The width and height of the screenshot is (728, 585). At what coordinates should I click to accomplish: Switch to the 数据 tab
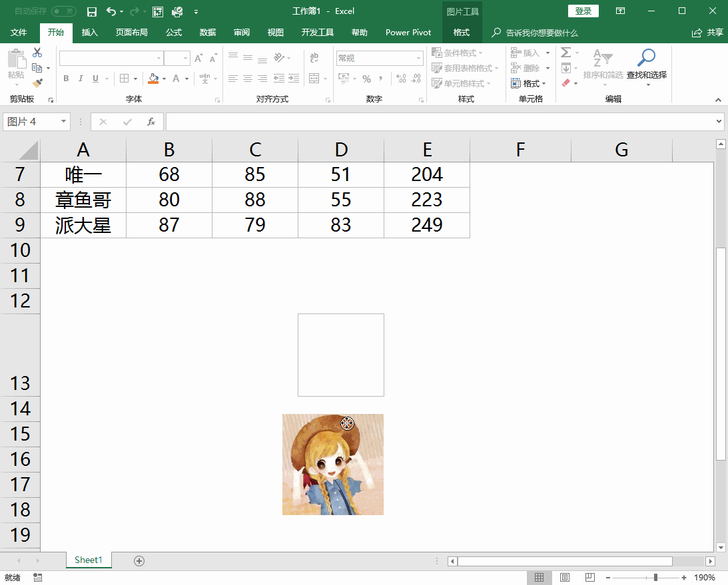[x=208, y=33]
